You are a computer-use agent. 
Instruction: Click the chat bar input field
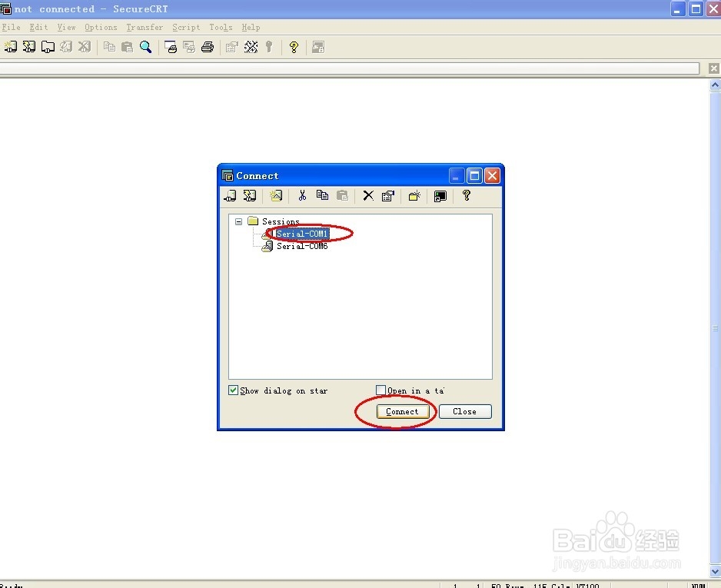[350, 68]
